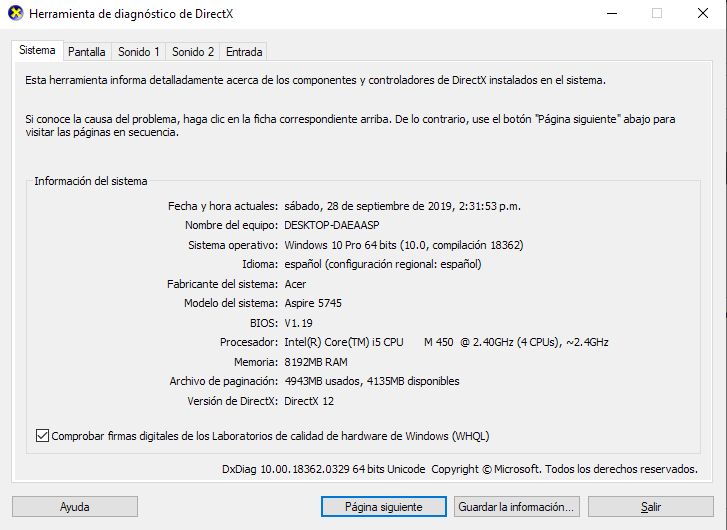Click the Fecha y hora actuales label
The height and width of the screenshot is (530, 727).
[x=223, y=206]
